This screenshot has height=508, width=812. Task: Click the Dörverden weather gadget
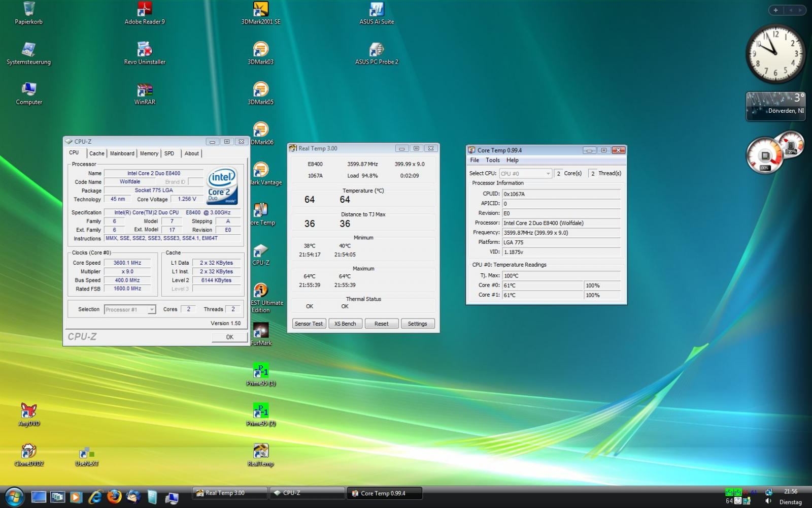point(775,106)
